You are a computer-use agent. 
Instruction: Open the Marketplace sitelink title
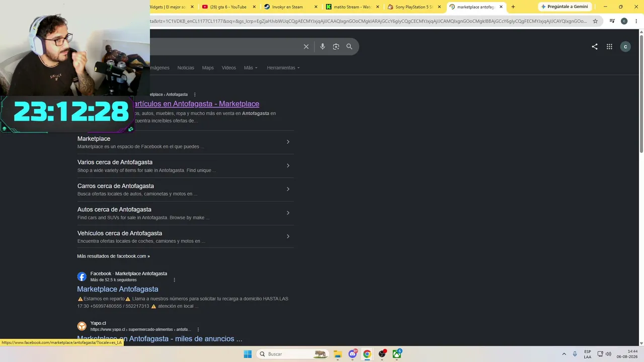[x=94, y=139]
